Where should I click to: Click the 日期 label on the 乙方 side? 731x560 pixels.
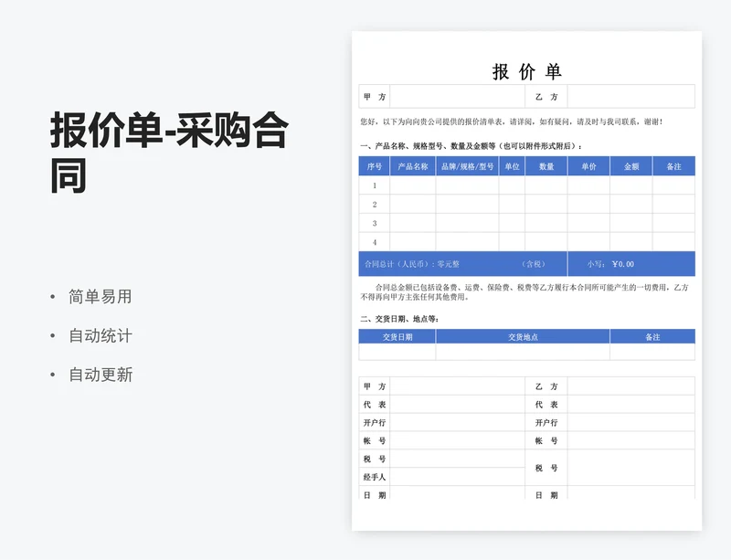click(546, 495)
